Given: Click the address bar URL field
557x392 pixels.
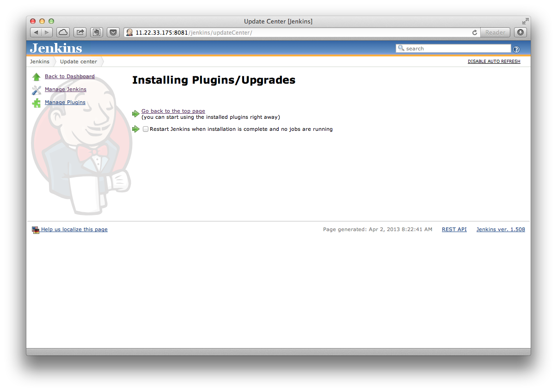Looking at the screenshot, I should [x=302, y=32].
